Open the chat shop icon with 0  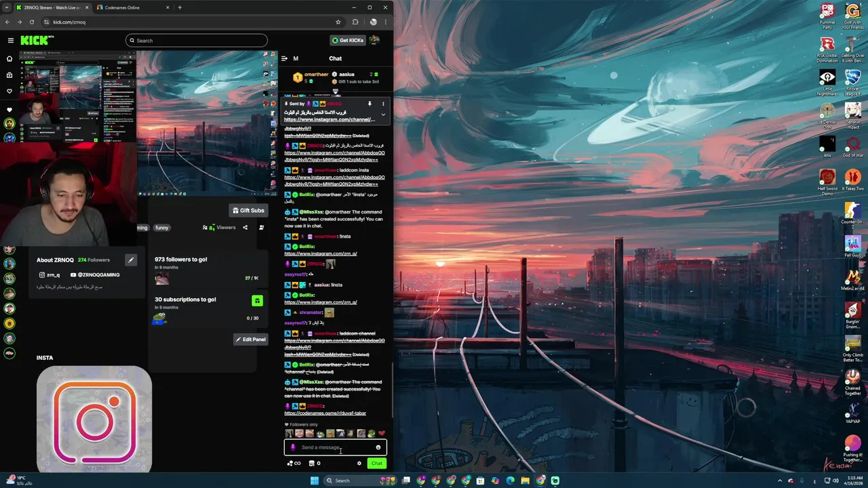point(315,464)
